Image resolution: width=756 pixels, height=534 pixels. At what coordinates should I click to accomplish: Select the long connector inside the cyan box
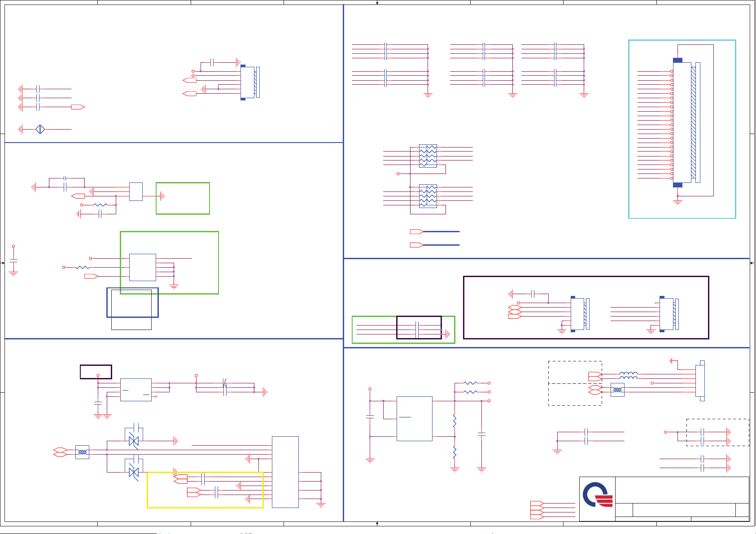pos(682,122)
